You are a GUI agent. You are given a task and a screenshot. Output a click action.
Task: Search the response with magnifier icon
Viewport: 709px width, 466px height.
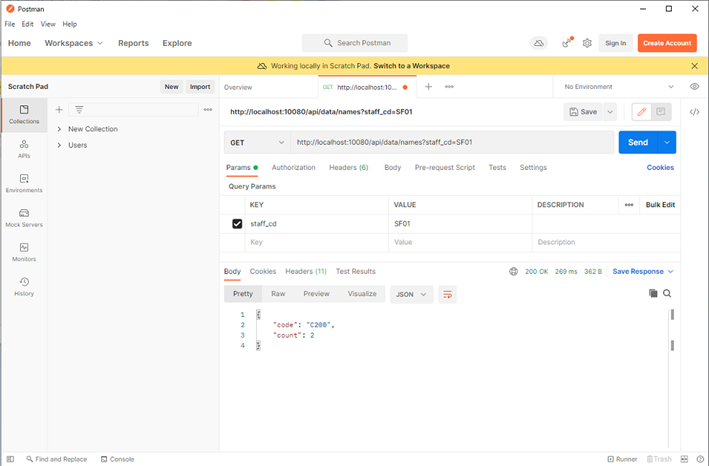pyautogui.click(x=667, y=294)
